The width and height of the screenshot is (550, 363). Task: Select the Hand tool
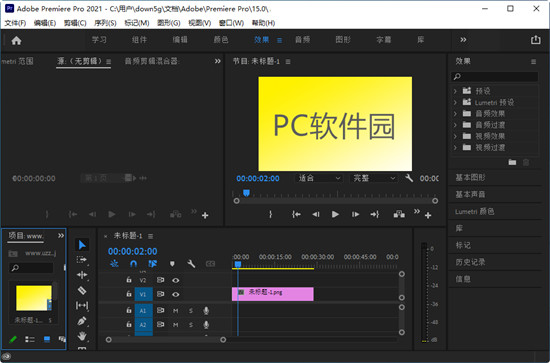pyautogui.click(x=82, y=336)
